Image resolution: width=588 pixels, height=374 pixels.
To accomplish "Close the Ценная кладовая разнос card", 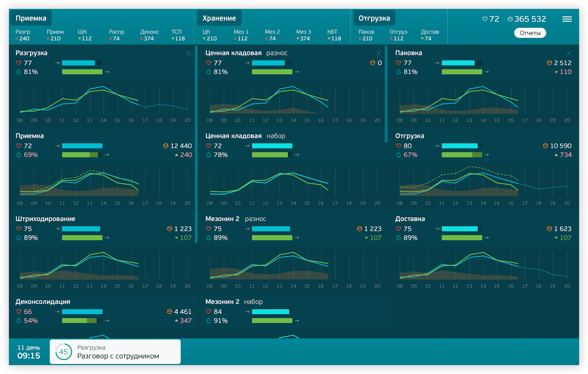I will (x=379, y=53).
